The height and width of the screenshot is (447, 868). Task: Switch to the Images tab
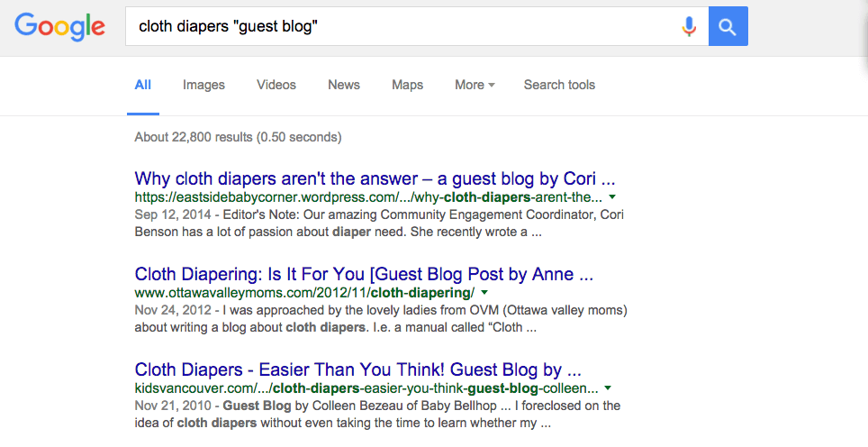pyautogui.click(x=203, y=85)
